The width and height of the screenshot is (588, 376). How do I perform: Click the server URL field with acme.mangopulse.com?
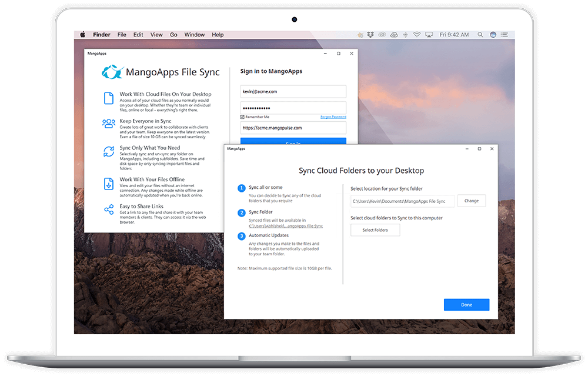(x=293, y=128)
